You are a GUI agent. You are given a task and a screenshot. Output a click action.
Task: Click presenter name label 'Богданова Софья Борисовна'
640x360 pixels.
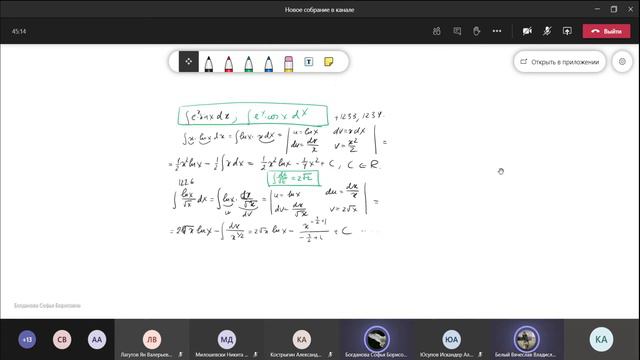(x=47, y=306)
